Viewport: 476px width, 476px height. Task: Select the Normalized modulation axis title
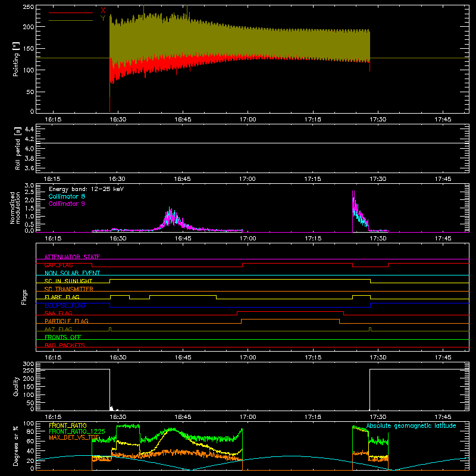(x=15, y=208)
